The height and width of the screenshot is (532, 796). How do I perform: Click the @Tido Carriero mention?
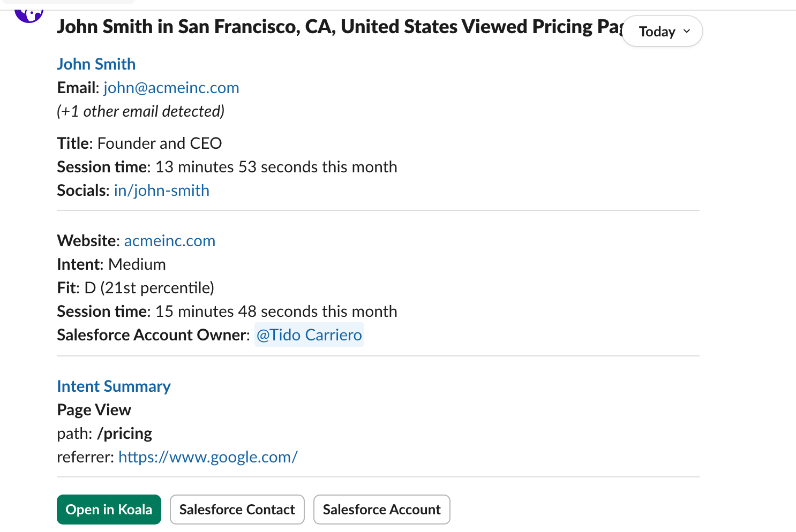click(x=309, y=335)
